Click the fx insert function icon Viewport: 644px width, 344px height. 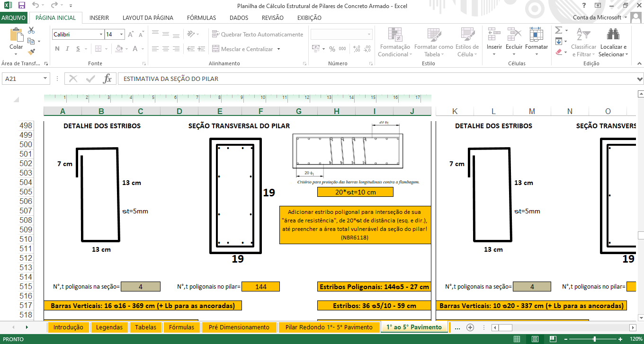click(x=107, y=79)
